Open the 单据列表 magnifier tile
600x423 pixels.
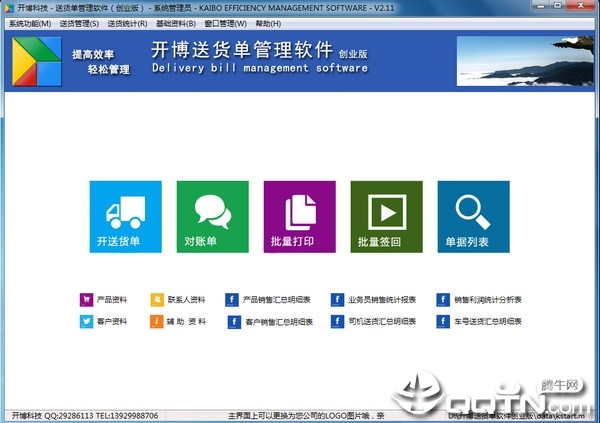pos(474,217)
